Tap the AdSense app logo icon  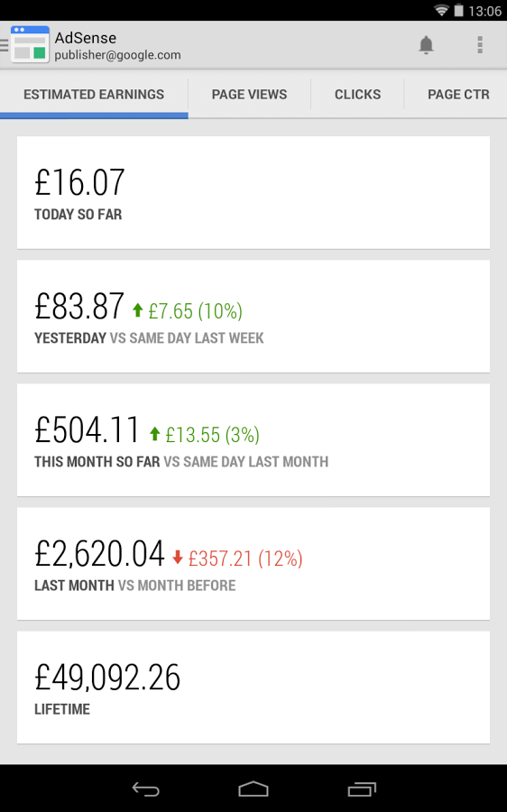pos(30,44)
